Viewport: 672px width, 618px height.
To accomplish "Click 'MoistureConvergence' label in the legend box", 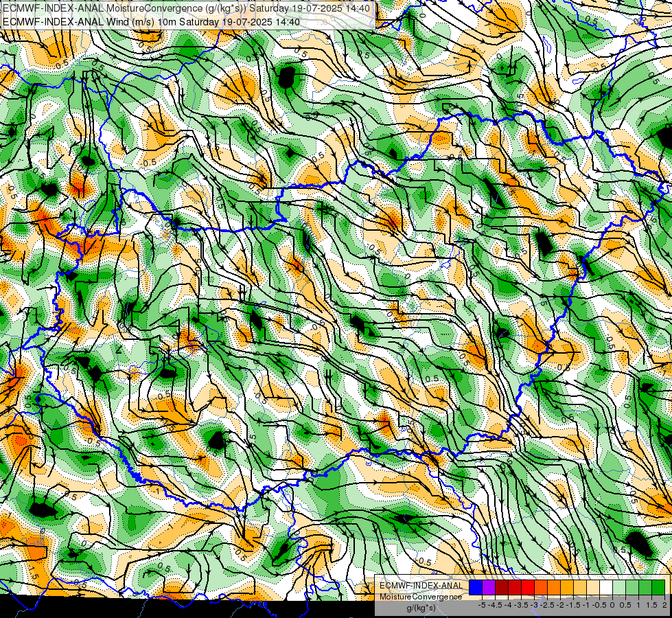I will (x=421, y=597).
